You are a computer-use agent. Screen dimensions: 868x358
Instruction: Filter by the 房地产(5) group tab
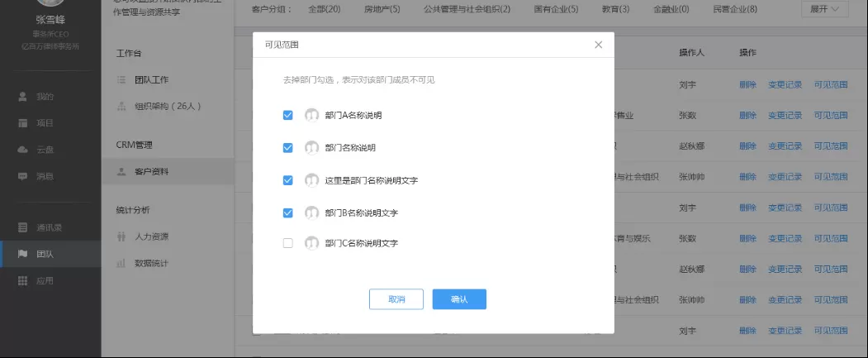tap(382, 9)
